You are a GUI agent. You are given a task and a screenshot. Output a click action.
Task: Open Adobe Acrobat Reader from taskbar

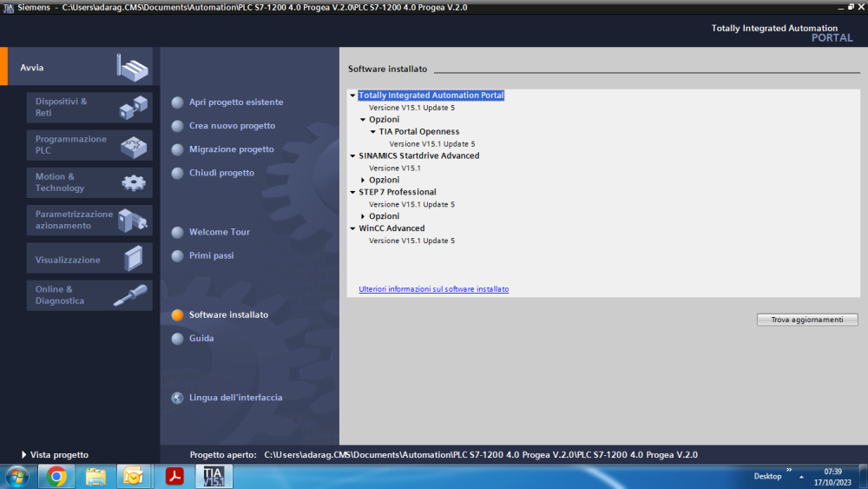[x=174, y=477]
